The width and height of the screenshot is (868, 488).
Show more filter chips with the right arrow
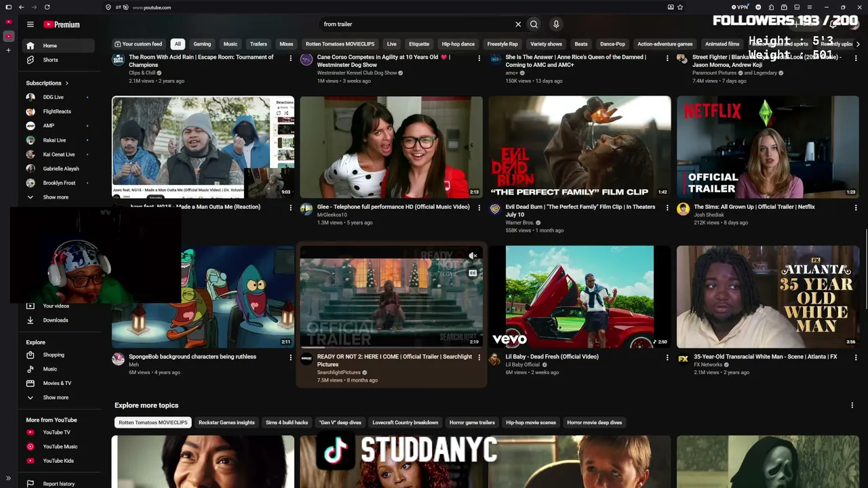[858, 44]
